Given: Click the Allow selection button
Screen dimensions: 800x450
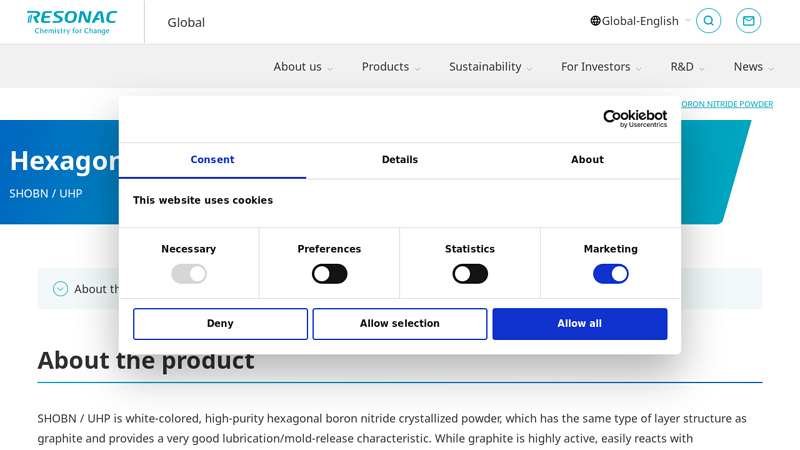Looking at the screenshot, I should point(400,323).
